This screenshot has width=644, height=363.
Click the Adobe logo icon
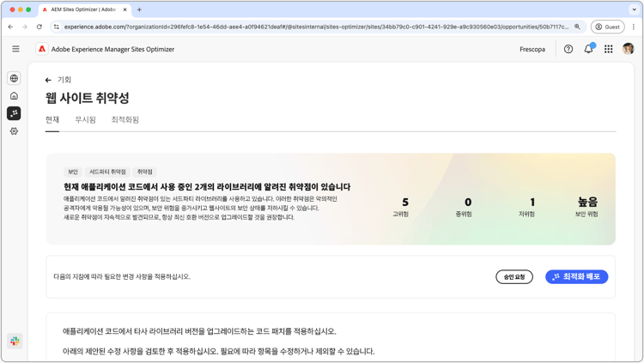42,49
